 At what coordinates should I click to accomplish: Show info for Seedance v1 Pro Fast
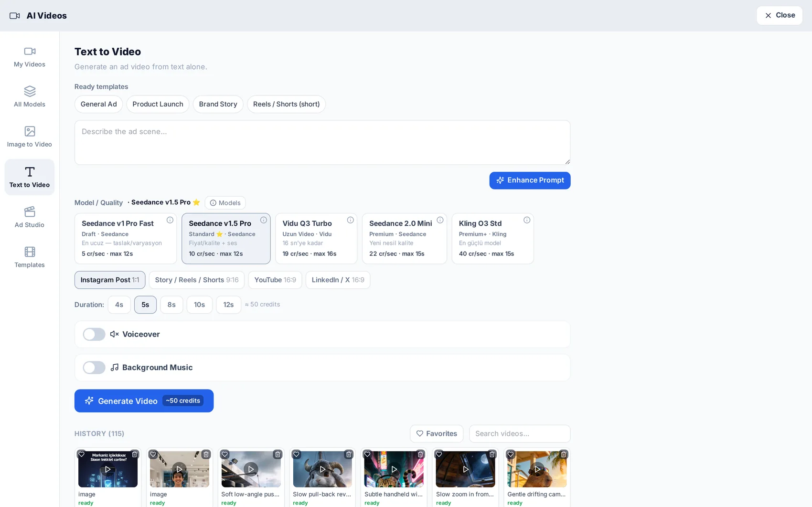click(170, 220)
